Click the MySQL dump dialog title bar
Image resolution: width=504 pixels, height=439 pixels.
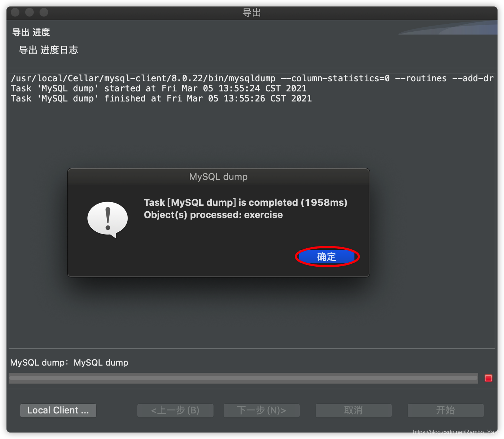point(218,176)
